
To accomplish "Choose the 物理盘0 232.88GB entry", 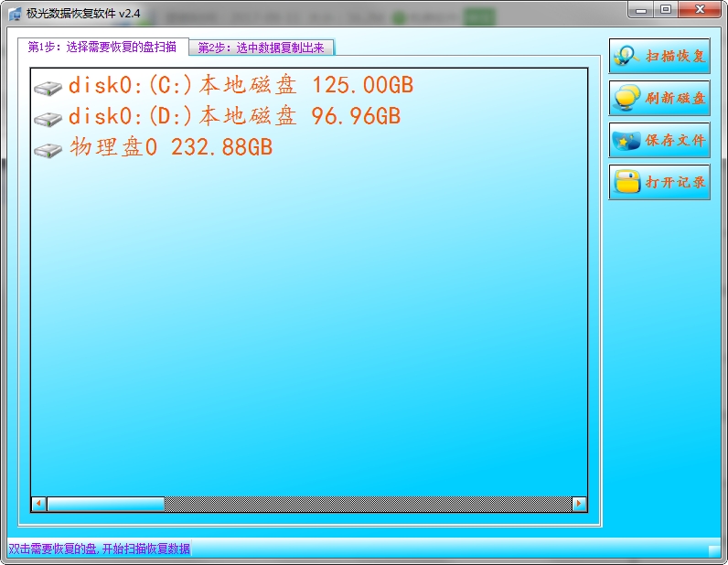I will click(x=171, y=147).
